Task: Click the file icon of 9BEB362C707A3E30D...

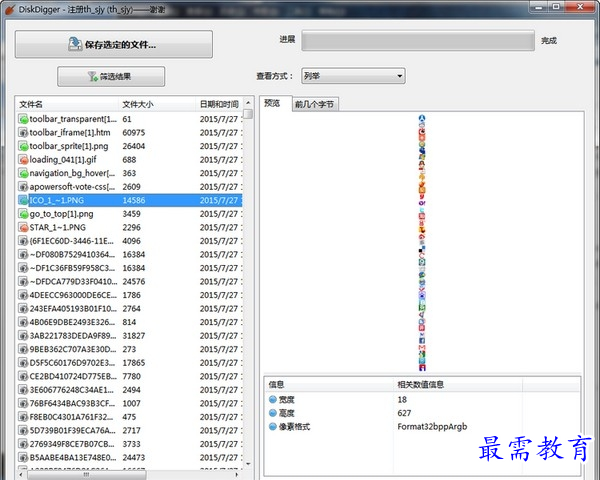Action: [x=23, y=349]
